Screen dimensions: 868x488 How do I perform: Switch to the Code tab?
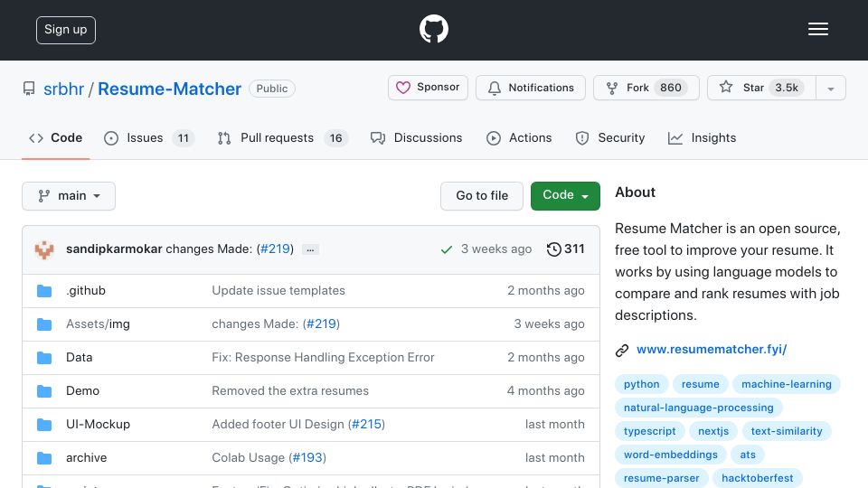(55, 137)
